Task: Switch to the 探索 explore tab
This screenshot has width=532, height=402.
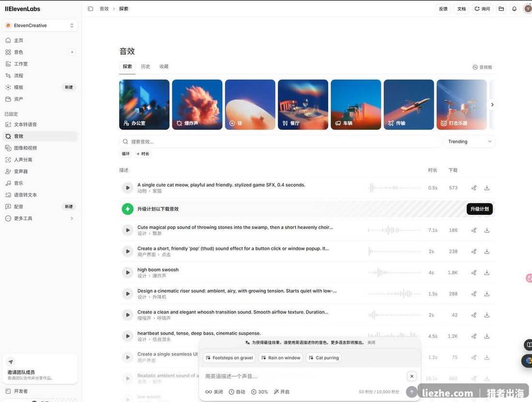Action: click(127, 66)
